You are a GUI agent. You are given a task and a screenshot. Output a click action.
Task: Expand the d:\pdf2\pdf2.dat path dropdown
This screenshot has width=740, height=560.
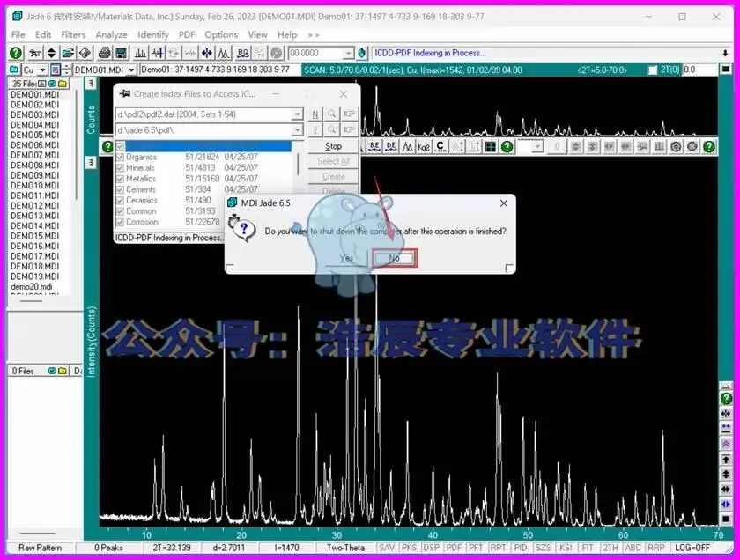point(297,114)
